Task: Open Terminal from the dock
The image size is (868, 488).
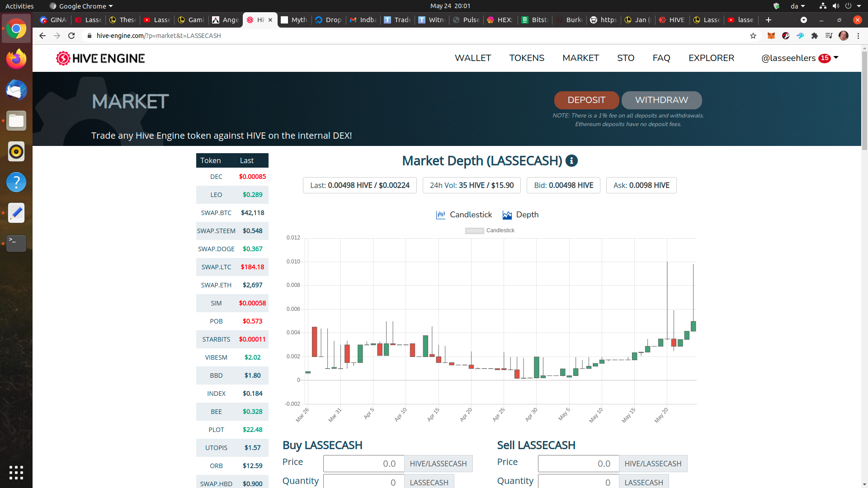Action: [16, 244]
